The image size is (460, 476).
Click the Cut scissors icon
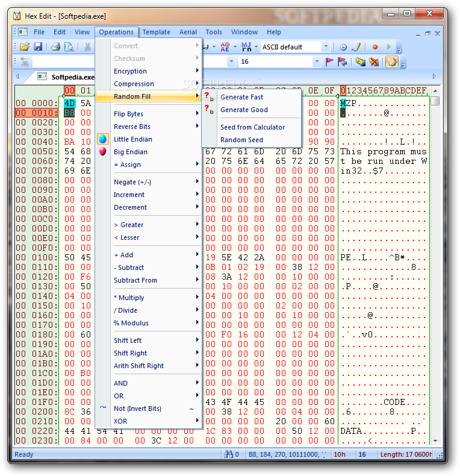click(87, 47)
